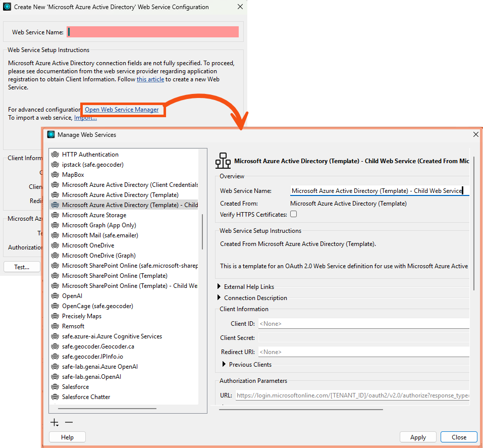Click the Apply button

(x=418, y=437)
